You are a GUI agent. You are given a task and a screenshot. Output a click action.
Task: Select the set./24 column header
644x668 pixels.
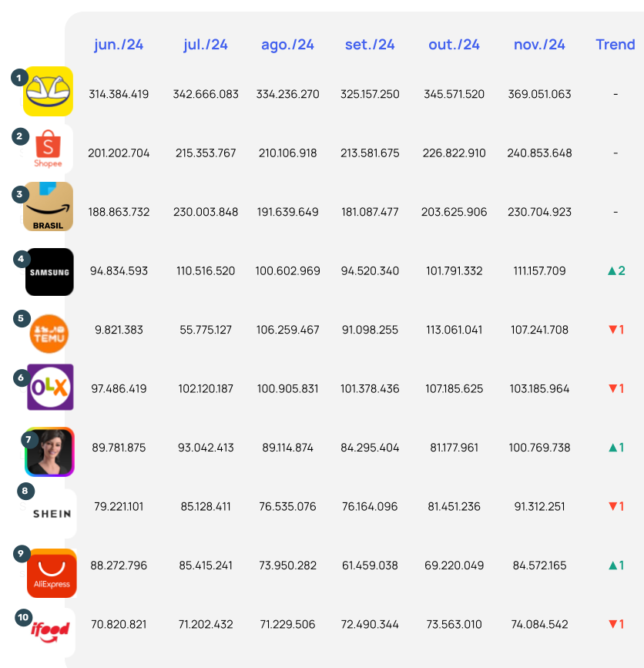click(370, 45)
